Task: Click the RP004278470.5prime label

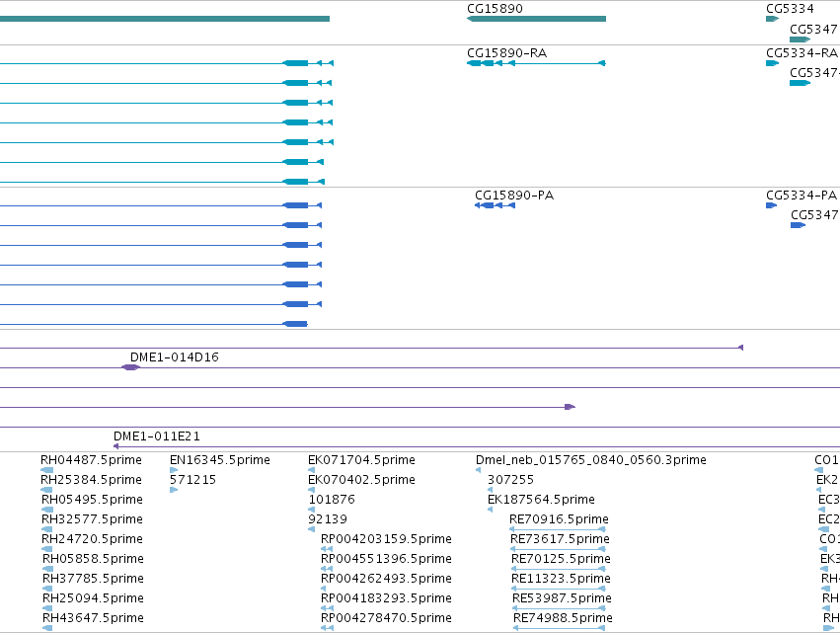Action: [x=386, y=618]
